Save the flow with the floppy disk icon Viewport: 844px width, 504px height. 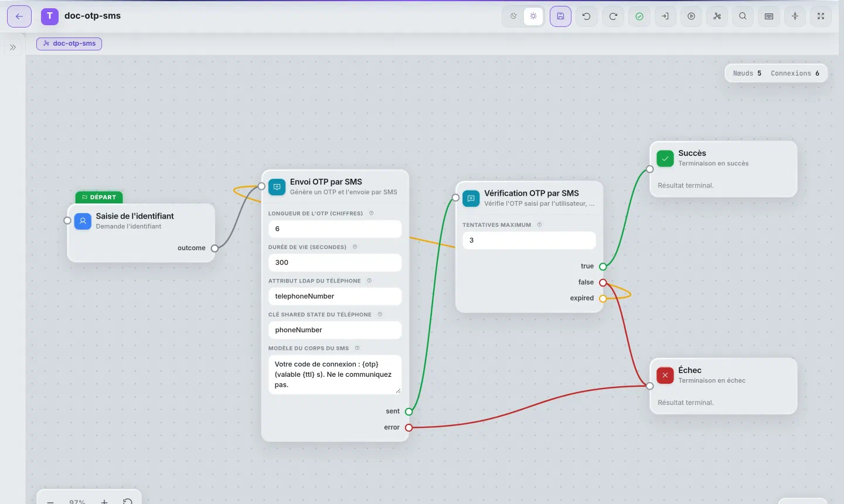[x=560, y=16]
